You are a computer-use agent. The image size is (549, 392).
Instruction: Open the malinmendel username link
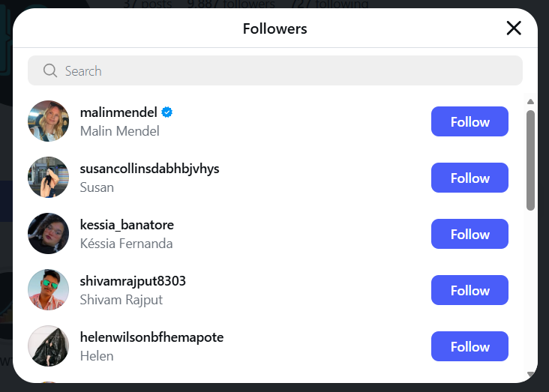118,112
